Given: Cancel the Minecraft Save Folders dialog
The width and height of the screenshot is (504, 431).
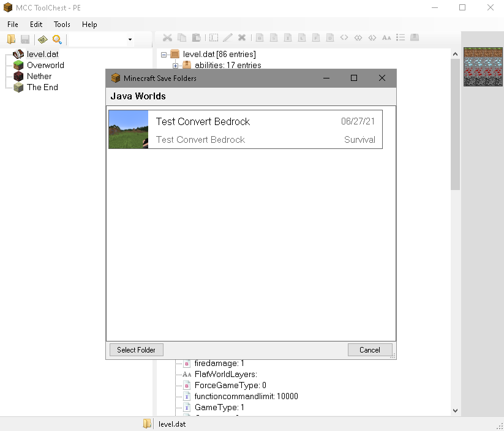Looking at the screenshot, I should tap(370, 349).
